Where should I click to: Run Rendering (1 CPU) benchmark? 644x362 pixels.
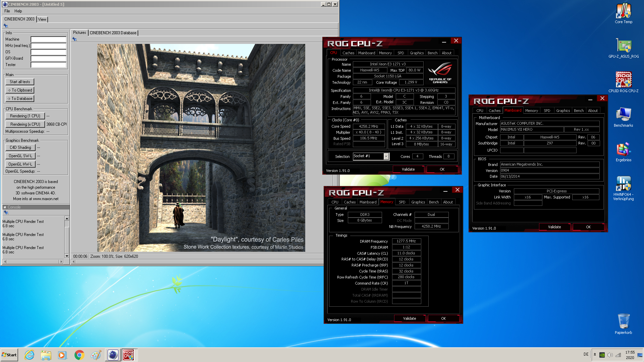tap(25, 116)
